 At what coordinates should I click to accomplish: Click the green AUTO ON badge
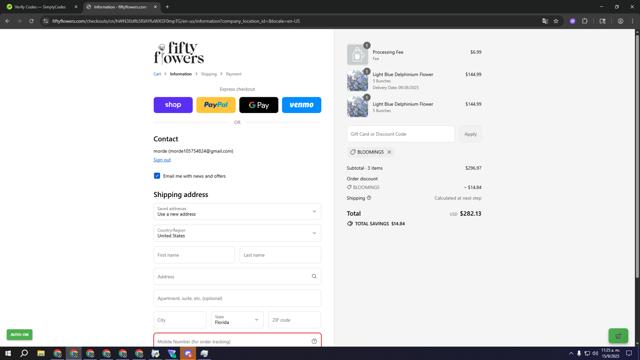(20, 335)
